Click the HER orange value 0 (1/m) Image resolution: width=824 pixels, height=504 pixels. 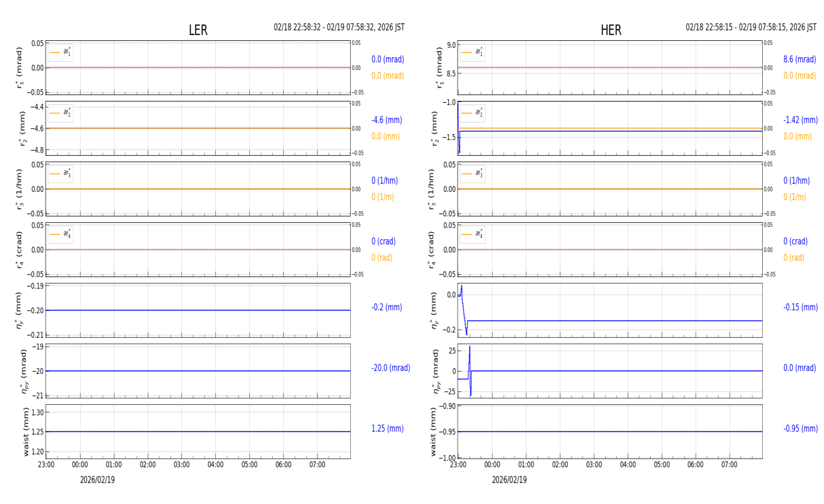[795, 197]
